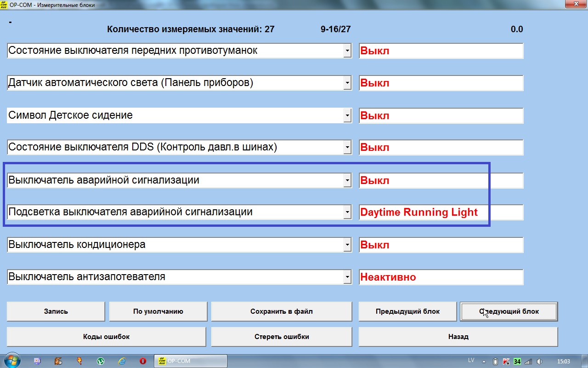Launch uTorrent from the taskbar
This screenshot has width=588, height=368.
pyautogui.click(x=101, y=361)
